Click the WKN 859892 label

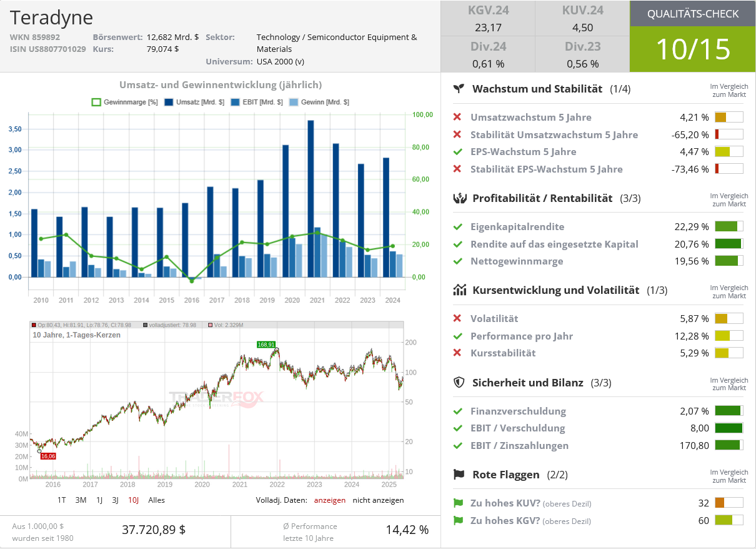[x=35, y=37]
